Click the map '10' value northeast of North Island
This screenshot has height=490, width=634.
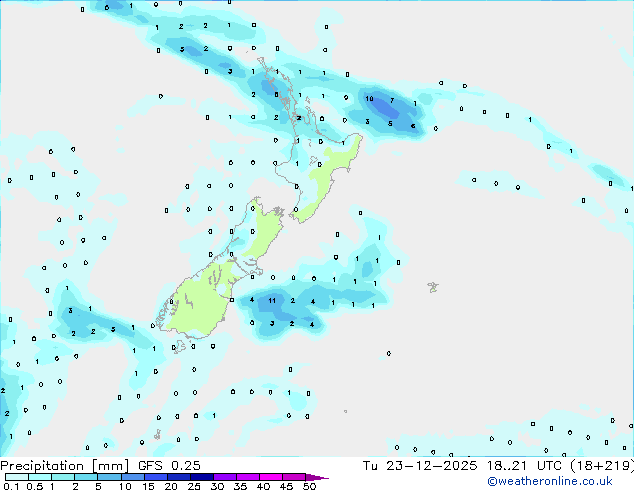[369, 99]
